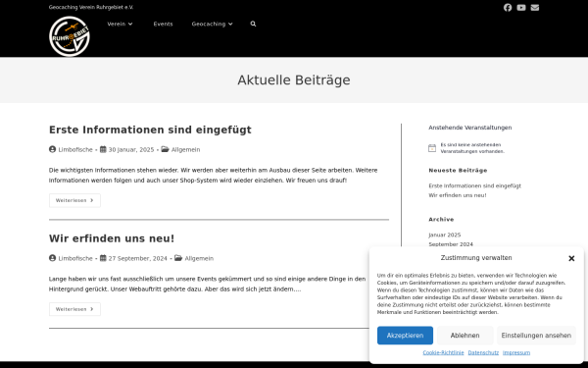Click the Geocaching Verein Ruhrgebiet e.V. top bar text
The width and height of the screenshot is (588, 368).
(x=91, y=7)
